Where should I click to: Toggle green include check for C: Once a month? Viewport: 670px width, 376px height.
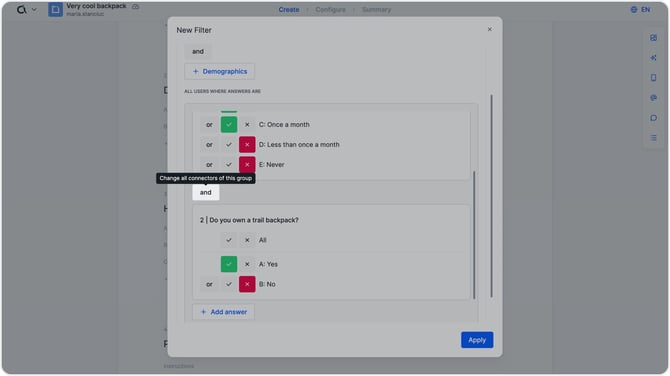tap(229, 125)
